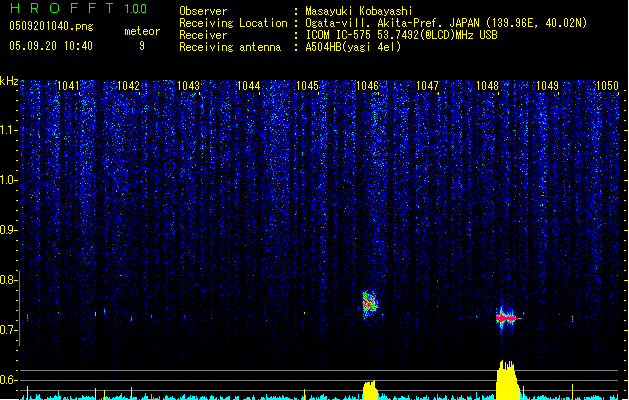Click the kHz axis unit label
The width and height of the screenshot is (629, 400).
(x=9, y=81)
